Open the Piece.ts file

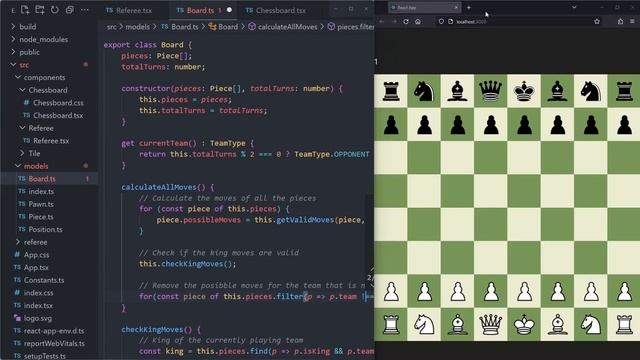tap(41, 217)
